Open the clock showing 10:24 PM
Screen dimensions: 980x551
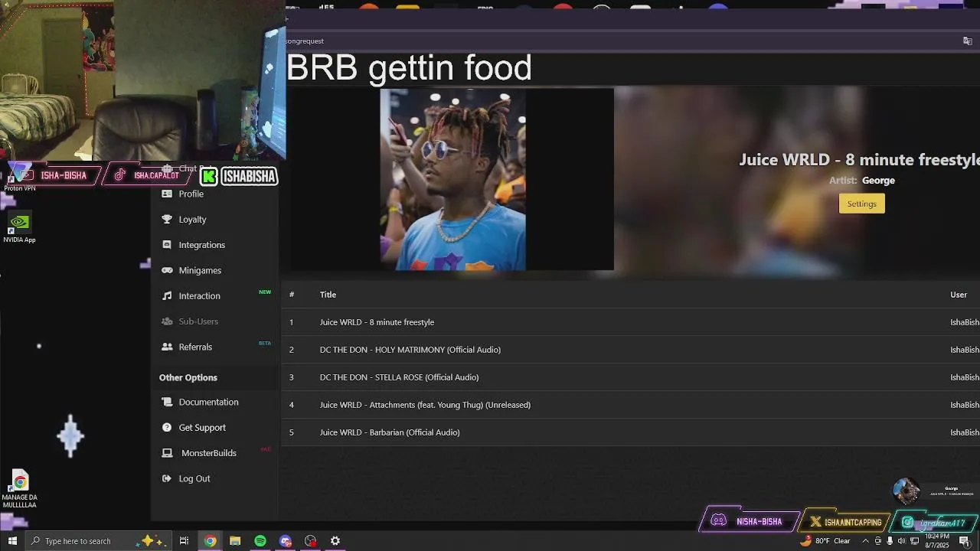[937, 541]
